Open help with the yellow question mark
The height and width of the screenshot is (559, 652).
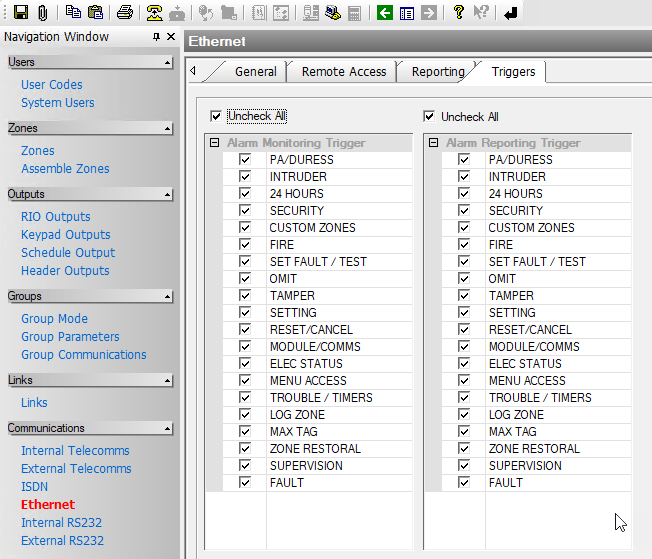458,12
